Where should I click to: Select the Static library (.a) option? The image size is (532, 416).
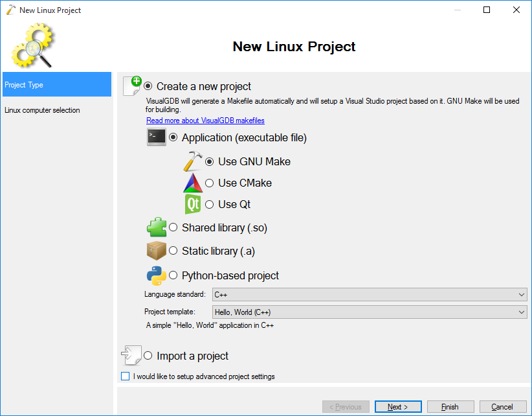tap(173, 251)
